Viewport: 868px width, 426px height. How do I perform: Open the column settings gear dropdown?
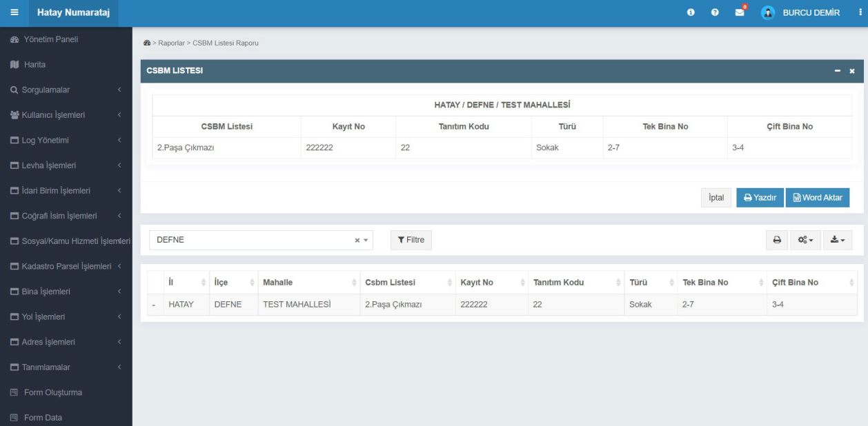(805, 240)
